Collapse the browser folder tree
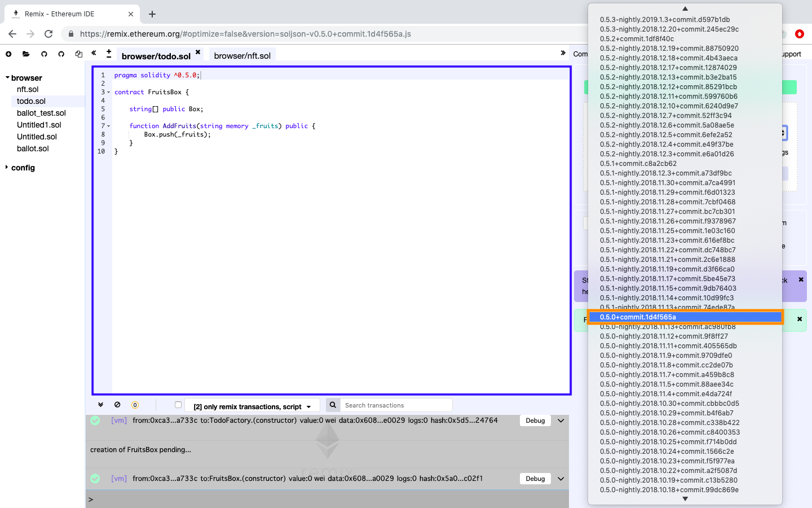 tap(7, 78)
